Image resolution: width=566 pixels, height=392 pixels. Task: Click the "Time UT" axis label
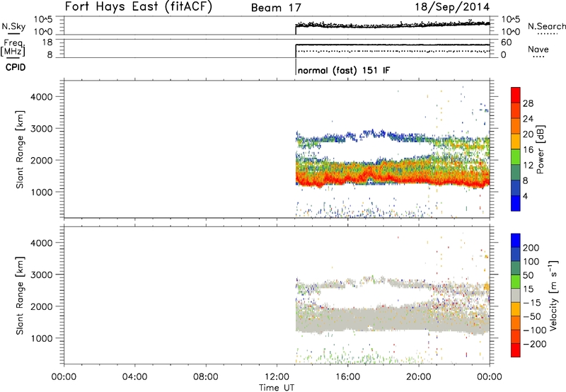point(277,387)
